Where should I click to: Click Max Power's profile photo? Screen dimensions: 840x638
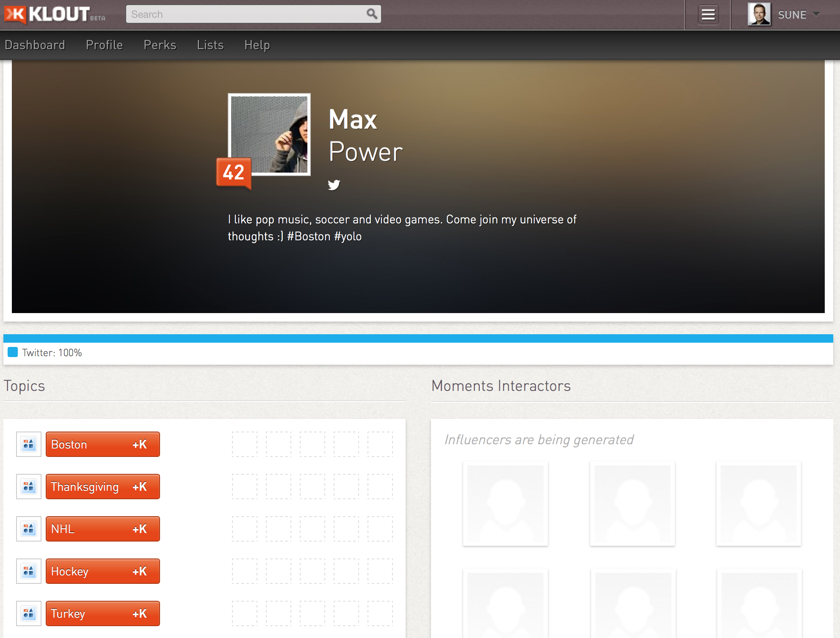coord(269,134)
